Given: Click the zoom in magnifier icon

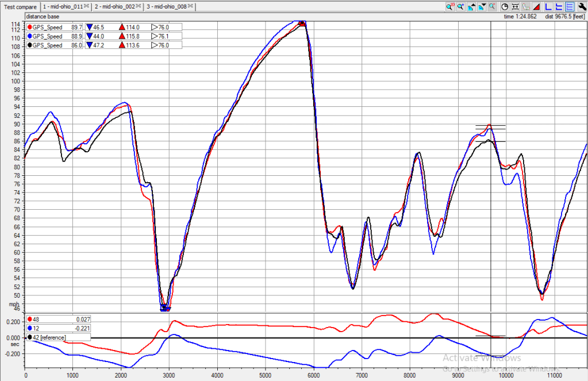Looking at the screenshot, I should [461, 7].
